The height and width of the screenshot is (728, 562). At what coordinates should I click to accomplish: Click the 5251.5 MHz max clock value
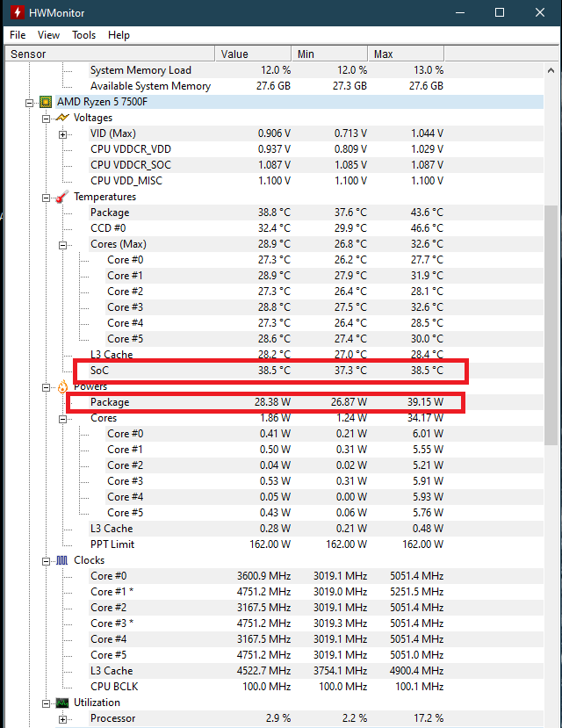(x=417, y=592)
